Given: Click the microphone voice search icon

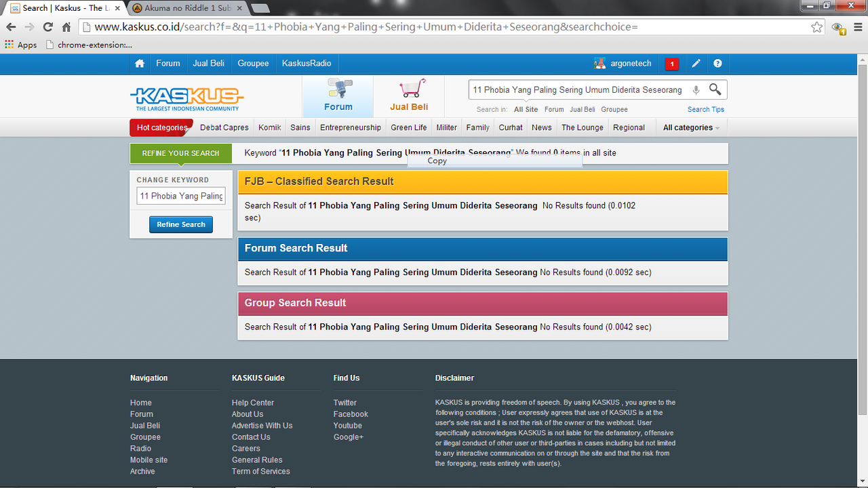Looking at the screenshot, I should tap(696, 89).
